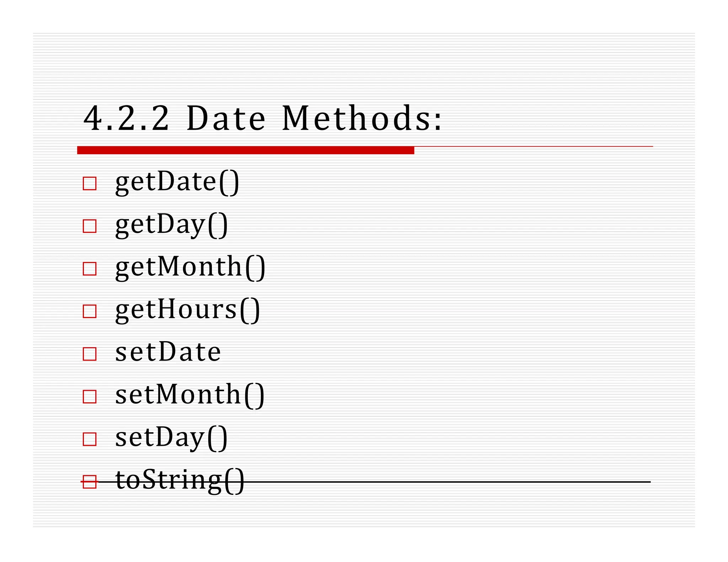Click the square bullet beside getDay()
The height and width of the screenshot is (562, 728).
89,226
